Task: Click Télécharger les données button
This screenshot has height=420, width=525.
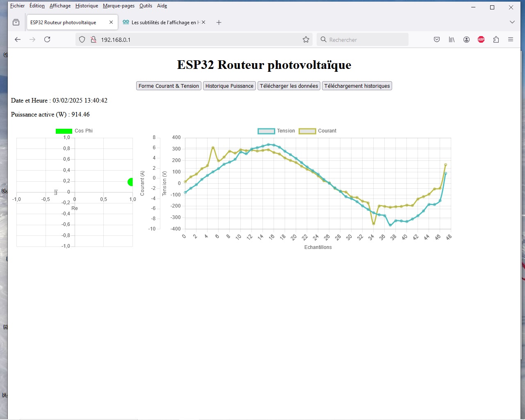Action: pos(289,86)
